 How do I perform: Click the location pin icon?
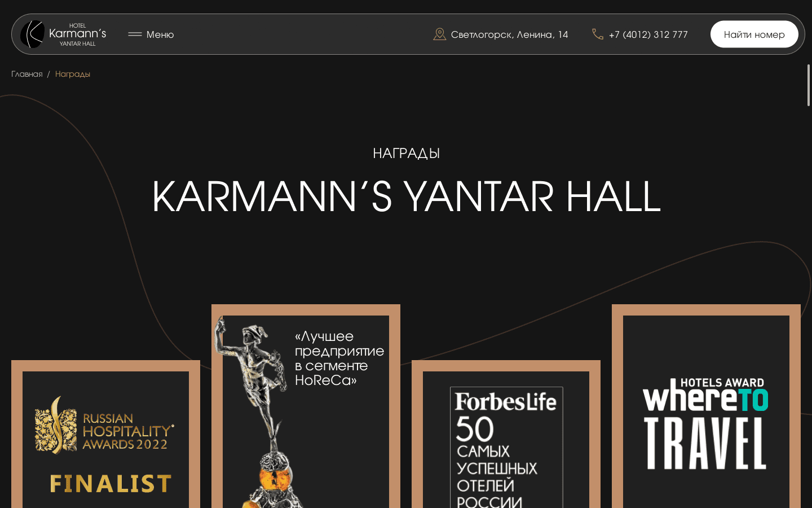(439, 34)
